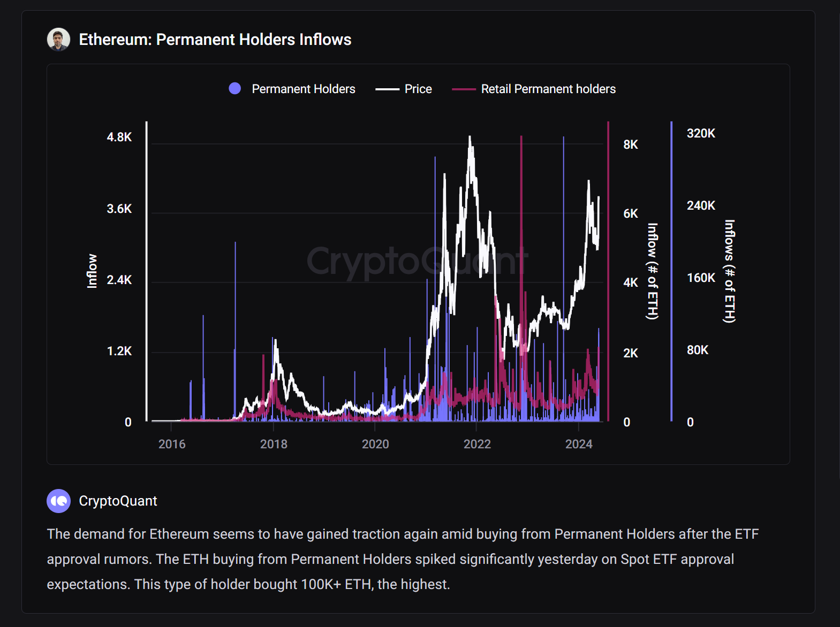Toggle the "Permanent Holders" legend label
The image size is (840, 627).
303,89
